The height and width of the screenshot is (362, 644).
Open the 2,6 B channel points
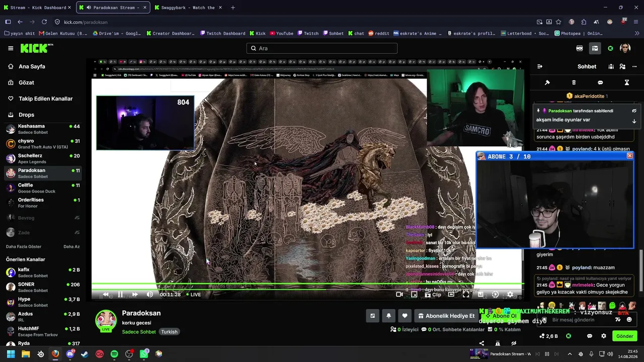(548, 336)
